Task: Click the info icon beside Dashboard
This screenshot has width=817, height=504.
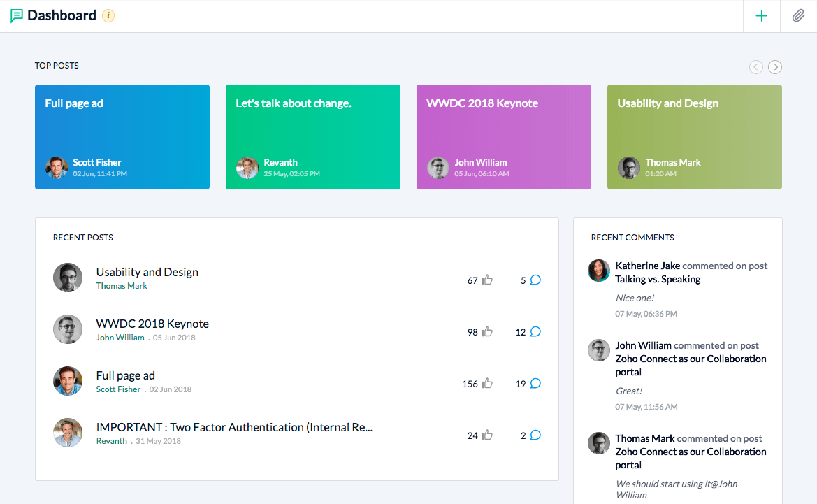Action: click(108, 16)
